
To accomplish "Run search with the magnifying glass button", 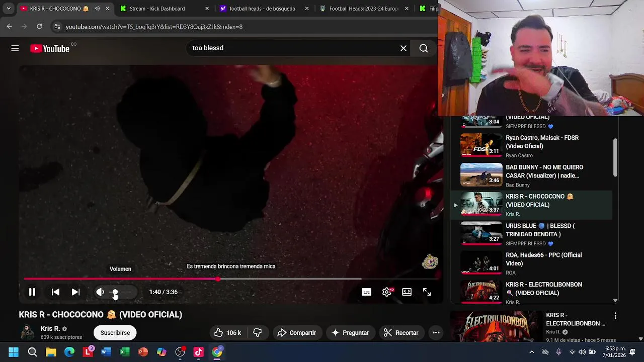I will (x=424, y=48).
